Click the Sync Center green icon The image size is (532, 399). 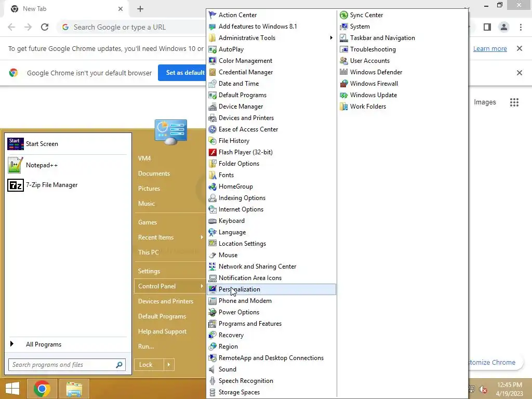(x=344, y=15)
